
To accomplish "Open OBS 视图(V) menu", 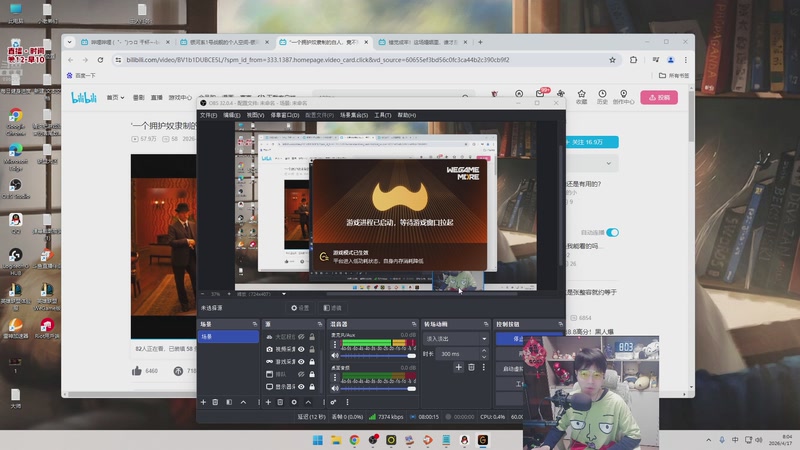I will 256,115.
